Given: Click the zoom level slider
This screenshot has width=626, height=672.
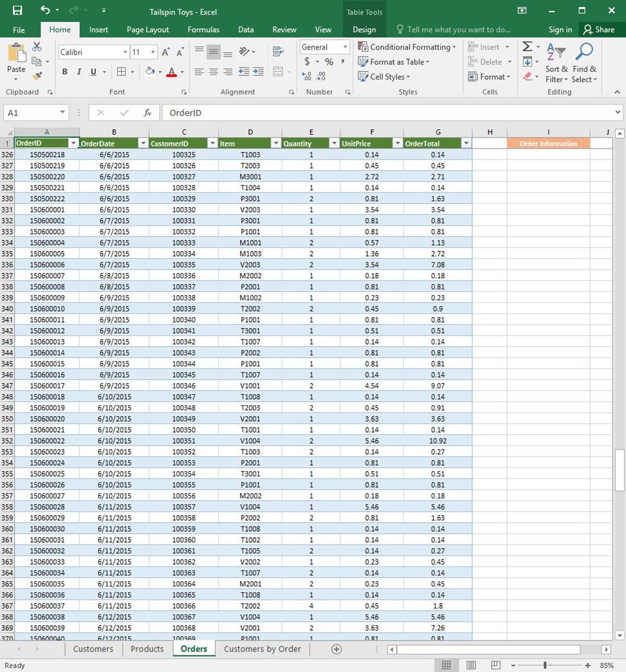Looking at the screenshot, I should 545,665.
